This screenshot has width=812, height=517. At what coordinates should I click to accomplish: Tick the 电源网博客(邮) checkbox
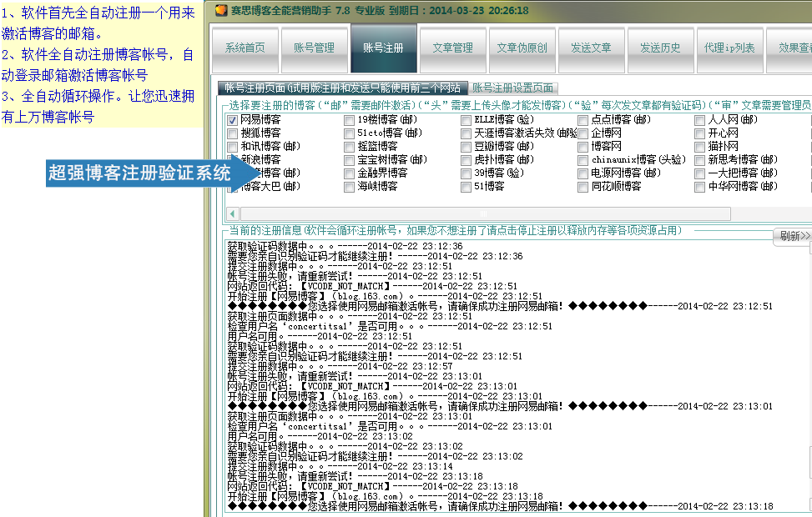[x=583, y=173]
